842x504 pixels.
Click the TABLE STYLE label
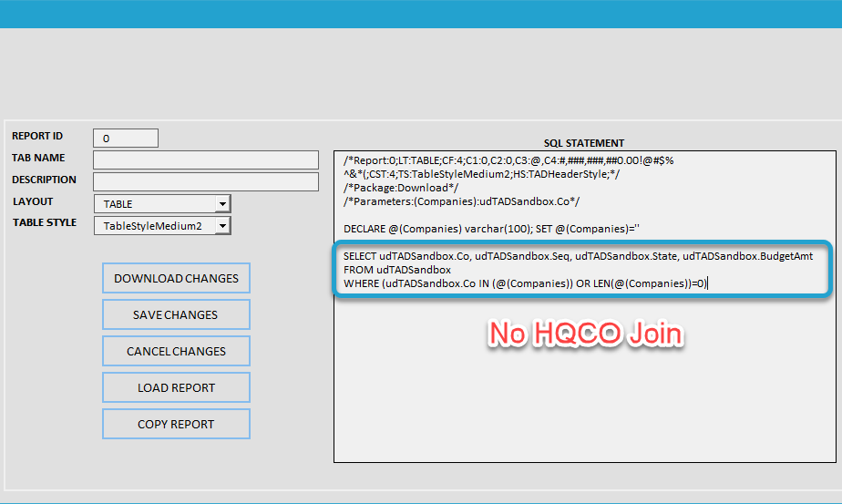[x=45, y=222]
